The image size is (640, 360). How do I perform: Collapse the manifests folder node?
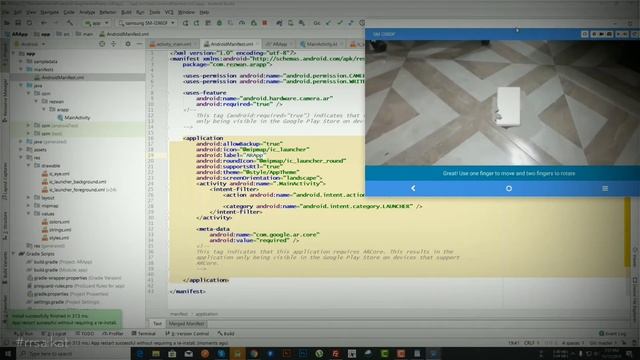click(x=21, y=69)
